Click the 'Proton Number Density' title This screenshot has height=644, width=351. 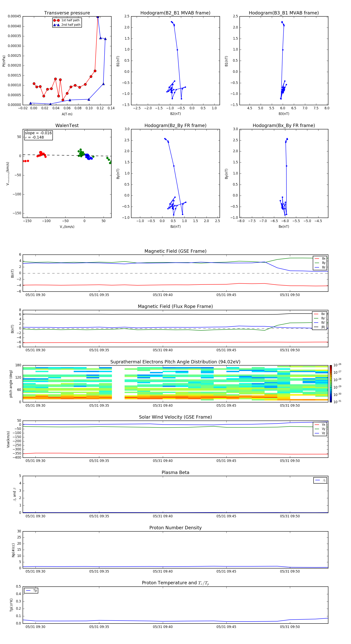point(175,528)
